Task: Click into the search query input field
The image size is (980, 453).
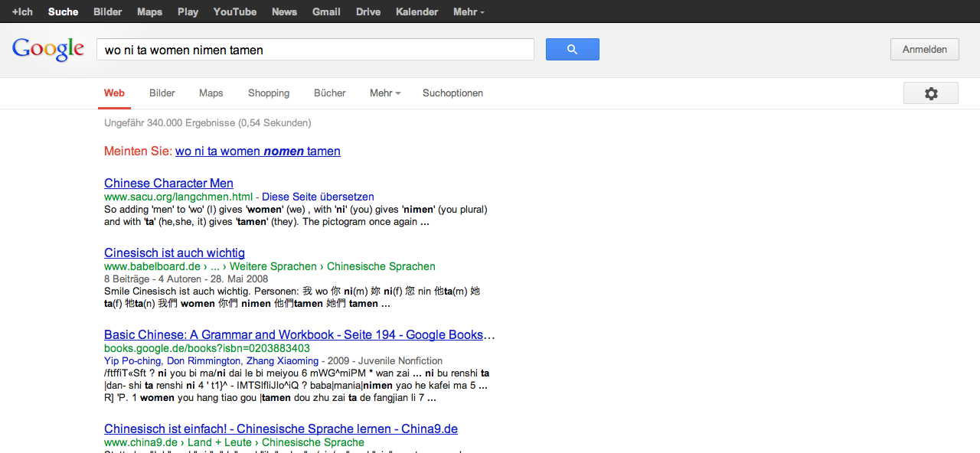Action: pyautogui.click(x=314, y=50)
